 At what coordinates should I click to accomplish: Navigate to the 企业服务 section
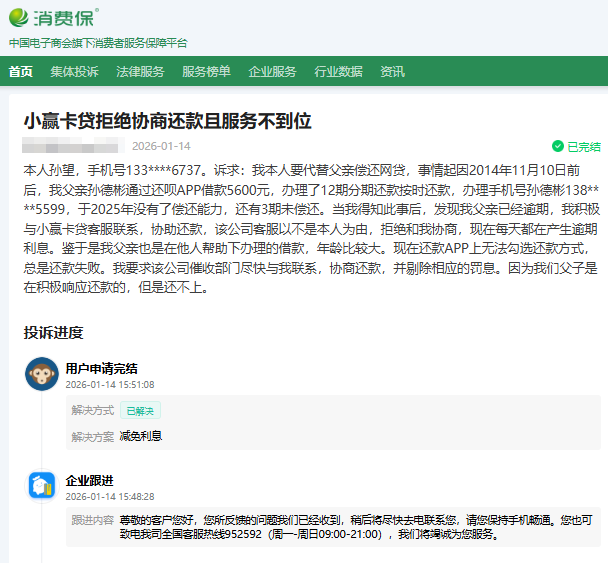point(272,71)
